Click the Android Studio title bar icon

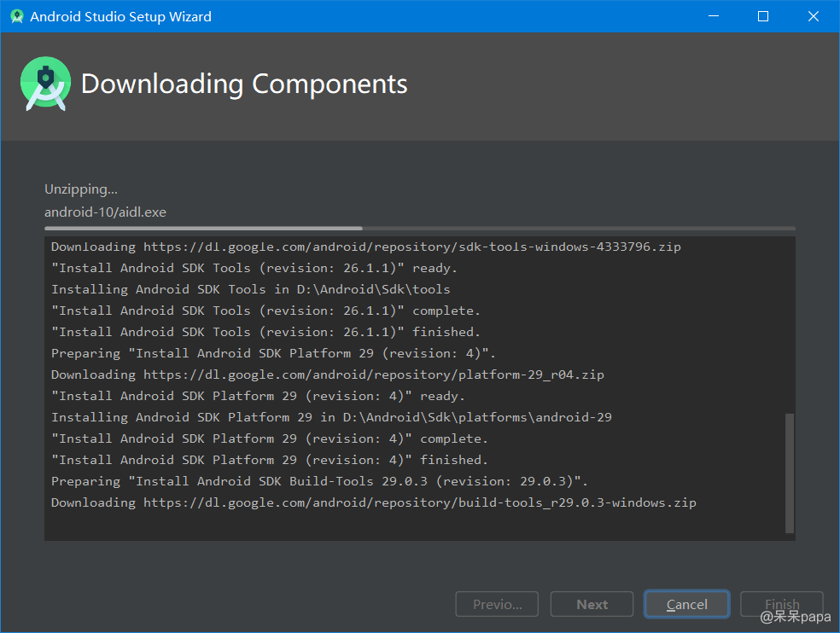coord(17,16)
